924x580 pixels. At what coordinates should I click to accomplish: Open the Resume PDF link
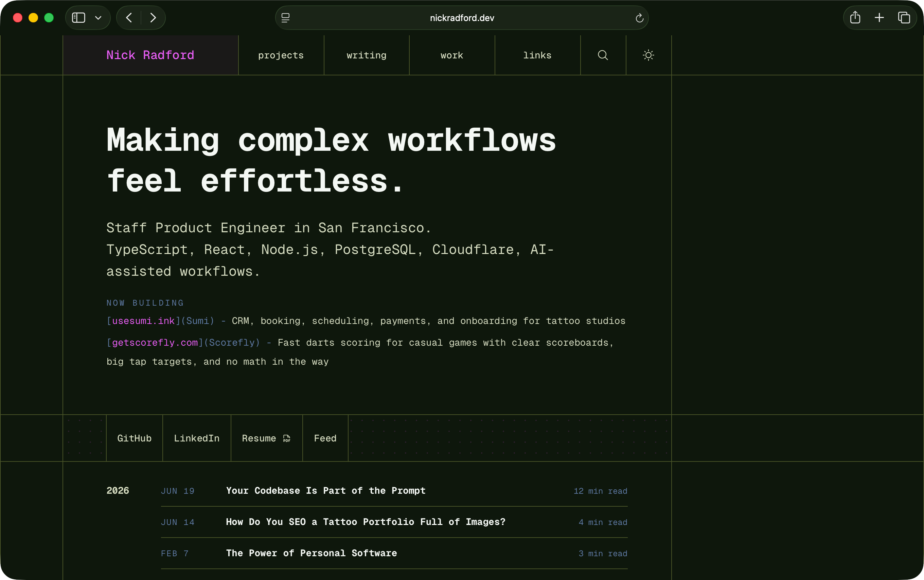(267, 438)
